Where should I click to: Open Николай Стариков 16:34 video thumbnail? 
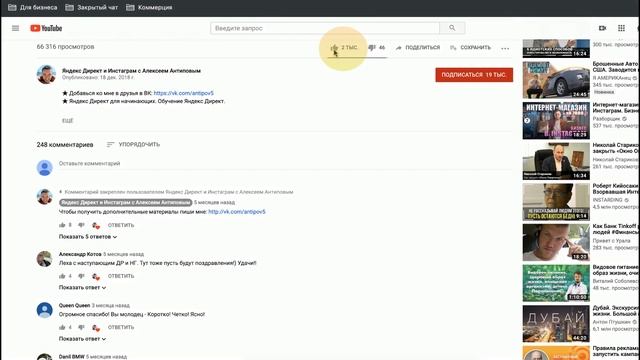pos(556,161)
